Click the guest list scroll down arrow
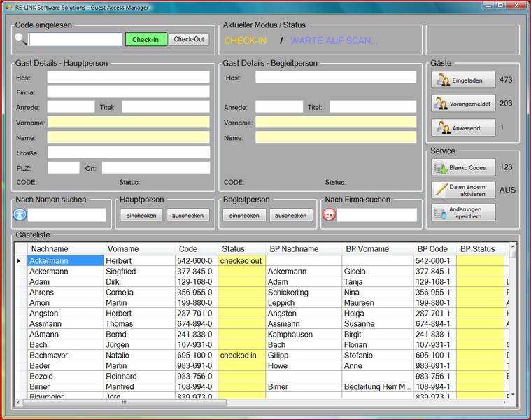This screenshot has width=531, height=420. point(513,395)
